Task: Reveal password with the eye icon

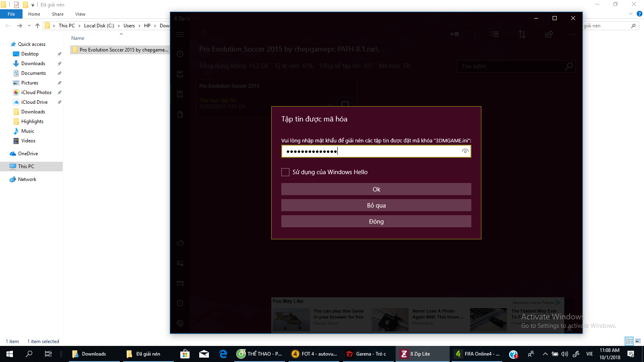Action: (465, 151)
